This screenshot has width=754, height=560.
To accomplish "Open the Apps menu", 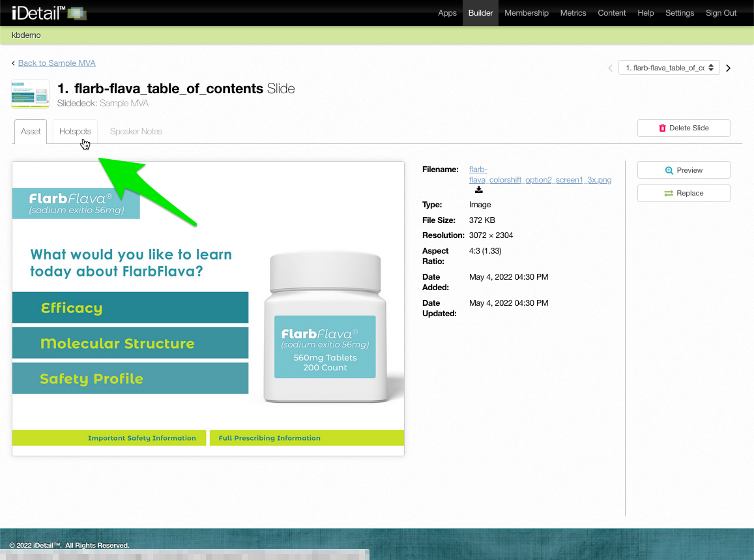I will pyautogui.click(x=446, y=13).
